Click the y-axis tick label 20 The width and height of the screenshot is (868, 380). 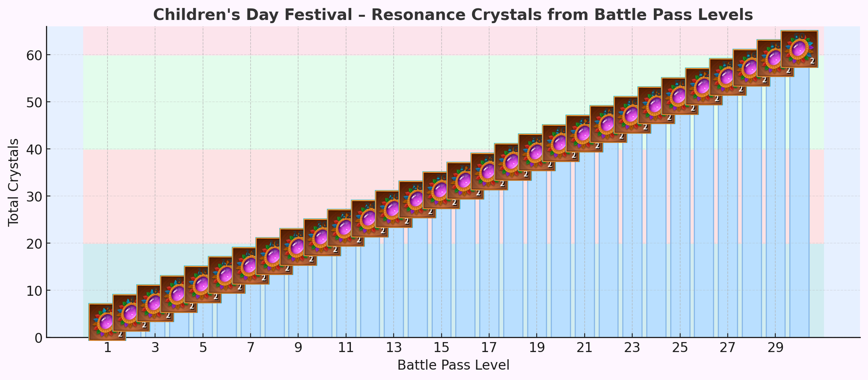tap(32, 243)
